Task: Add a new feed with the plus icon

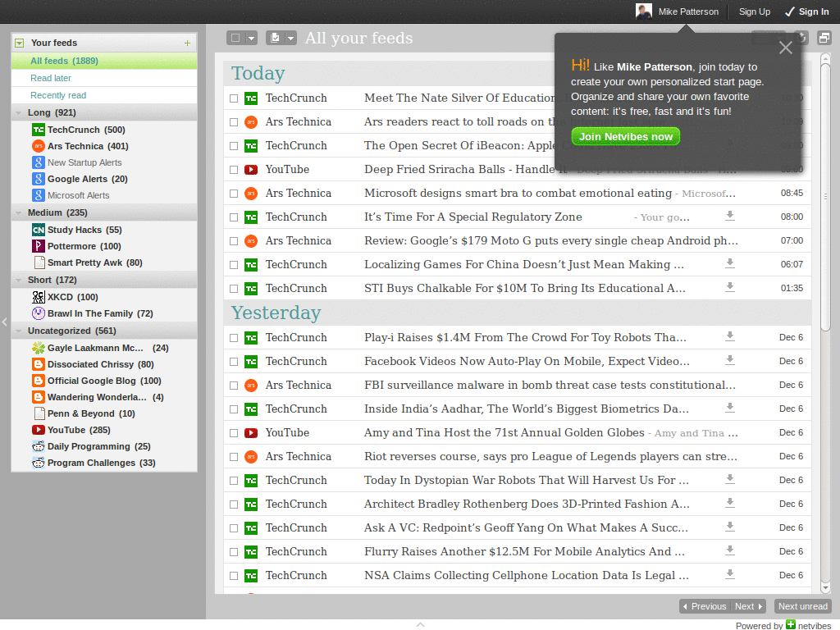Action: point(187,43)
